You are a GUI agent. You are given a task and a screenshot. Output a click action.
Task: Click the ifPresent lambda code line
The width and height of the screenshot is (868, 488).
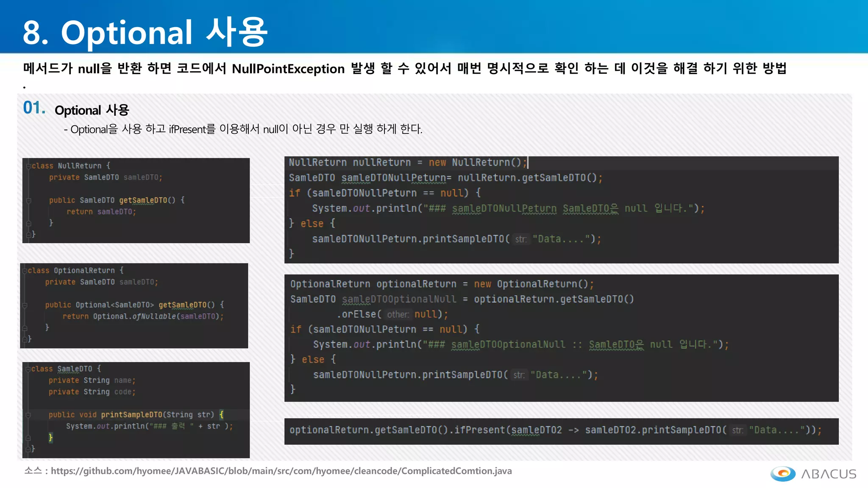click(x=556, y=430)
